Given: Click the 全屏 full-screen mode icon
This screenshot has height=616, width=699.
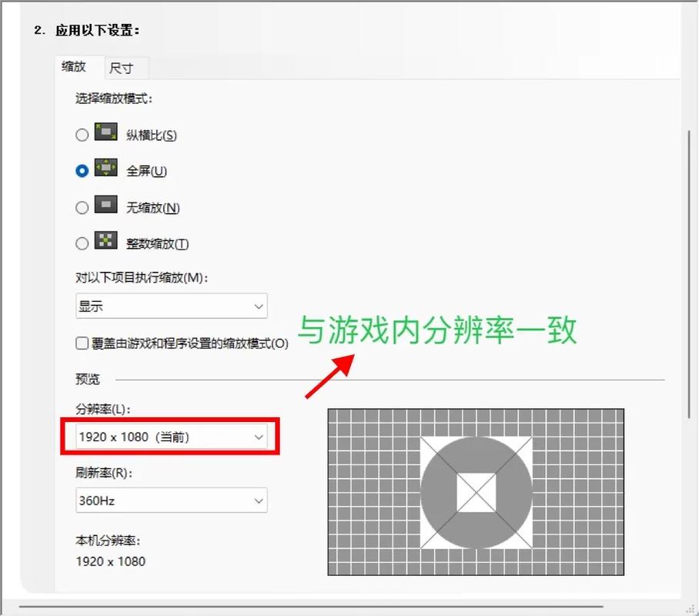Looking at the screenshot, I should click(105, 168).
